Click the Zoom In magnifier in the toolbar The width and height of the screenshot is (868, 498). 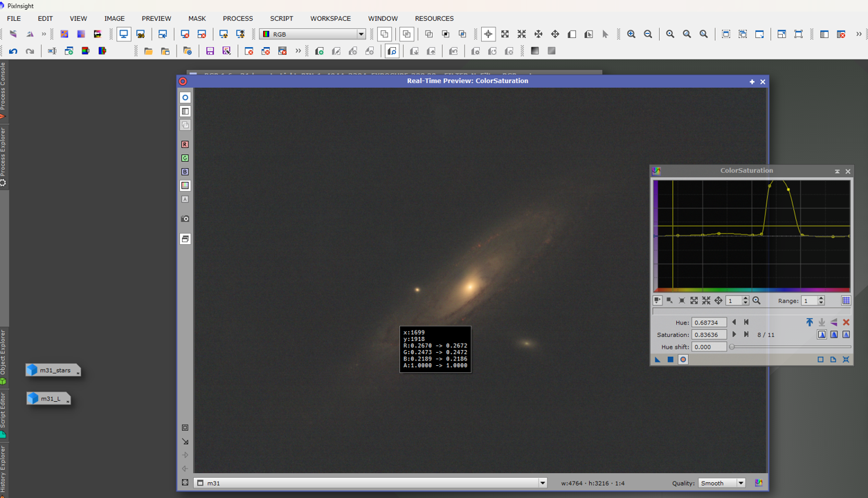pyautogui.click(x=631, y=34)
